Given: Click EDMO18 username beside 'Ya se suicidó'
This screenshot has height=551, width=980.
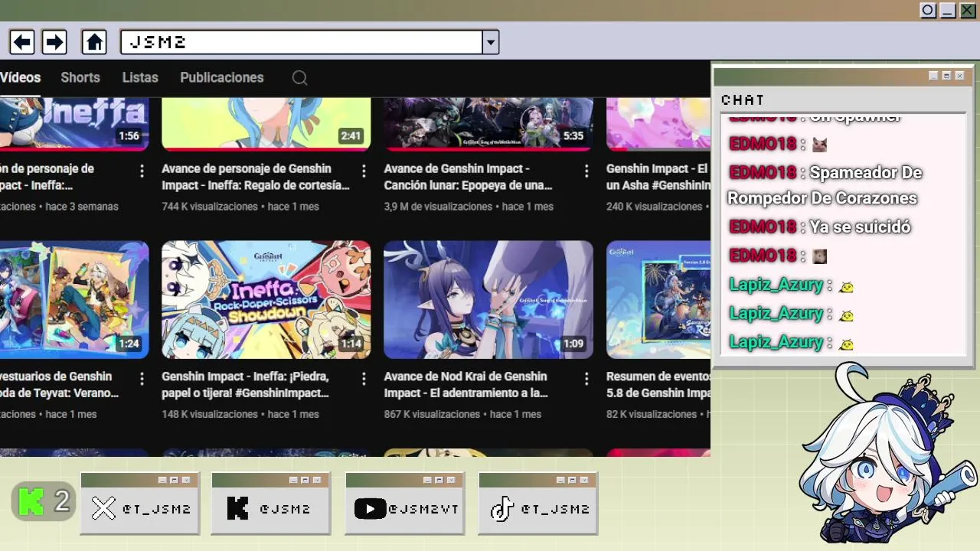Looking at the screenshot, I should (x=763, y=227).
